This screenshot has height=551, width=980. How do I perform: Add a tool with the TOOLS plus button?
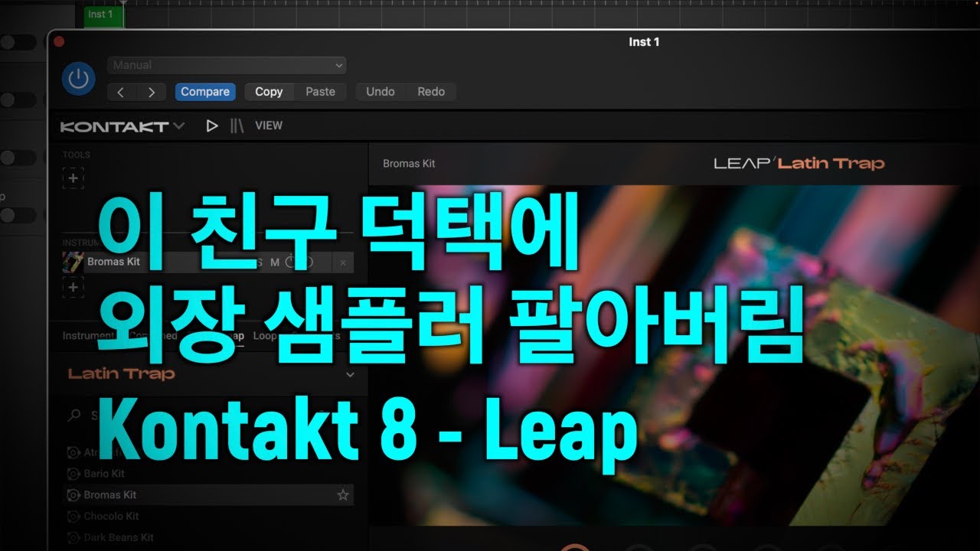pyautogui.click(x=73, y=178)
